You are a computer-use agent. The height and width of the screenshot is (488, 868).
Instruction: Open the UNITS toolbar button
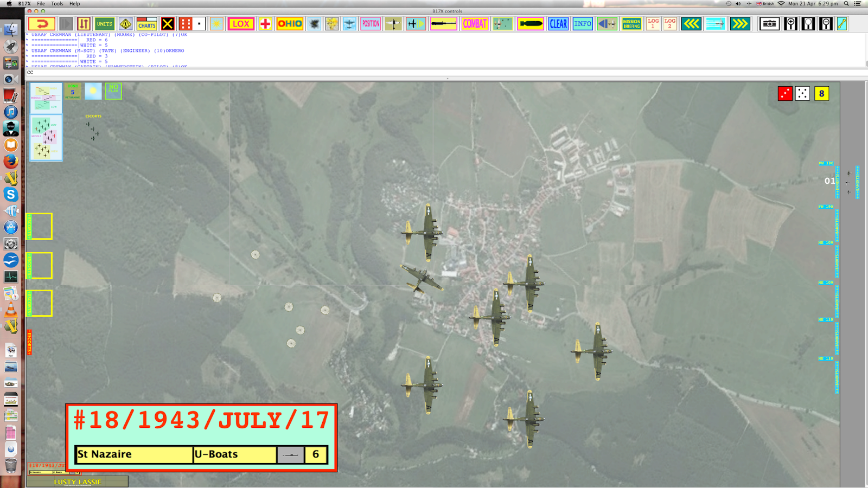point(105,24)
